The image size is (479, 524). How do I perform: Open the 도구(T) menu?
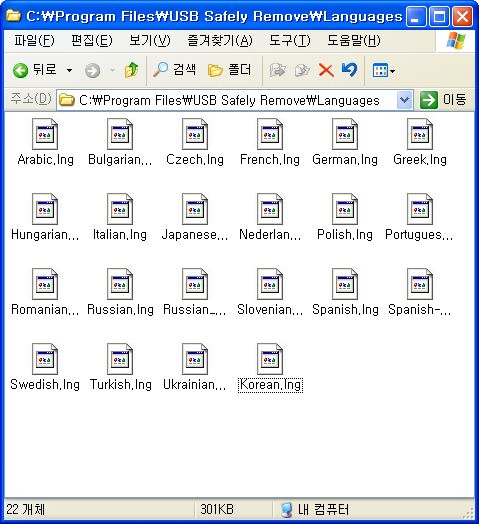[x=290, y=40]
